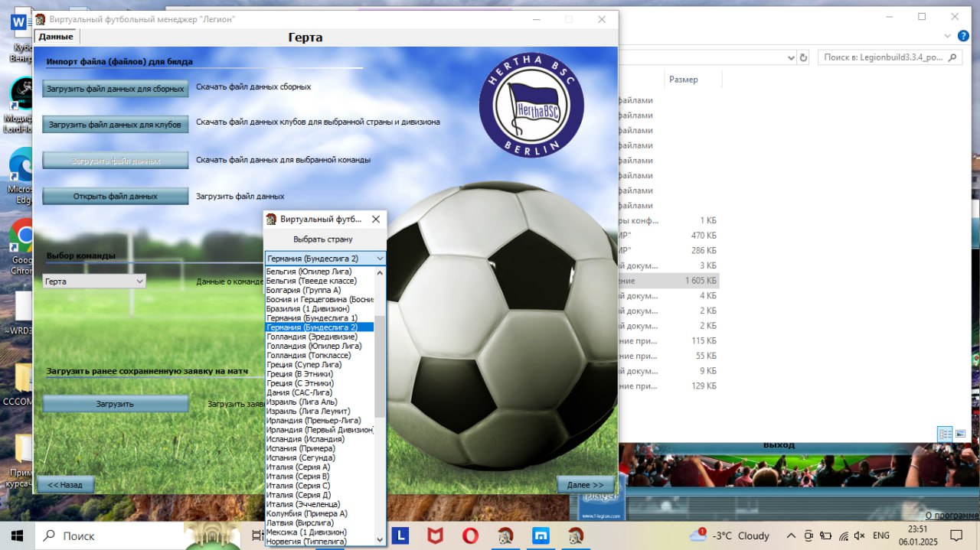This screenshot has height=550, width=980.
Task: Open the notification center icon
Action: click(956, 535)
